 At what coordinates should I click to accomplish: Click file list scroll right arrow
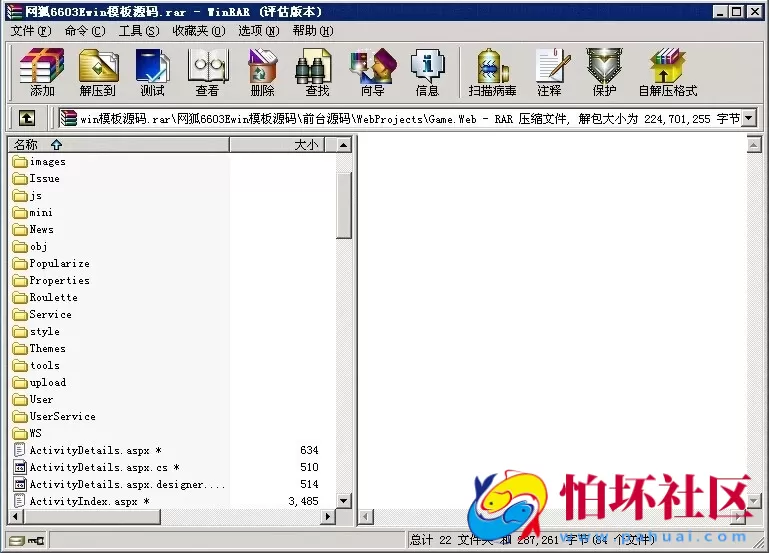328,516
